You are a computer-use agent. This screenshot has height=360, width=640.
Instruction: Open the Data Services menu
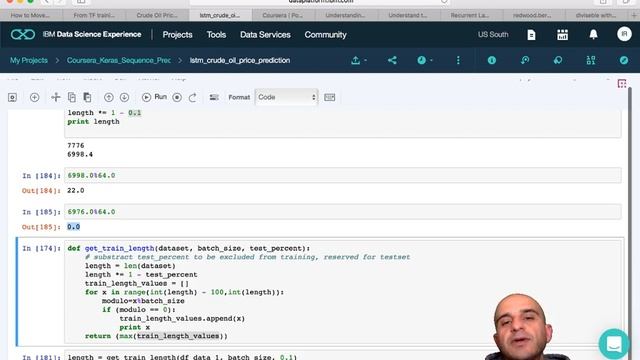(x=265, y=35)
